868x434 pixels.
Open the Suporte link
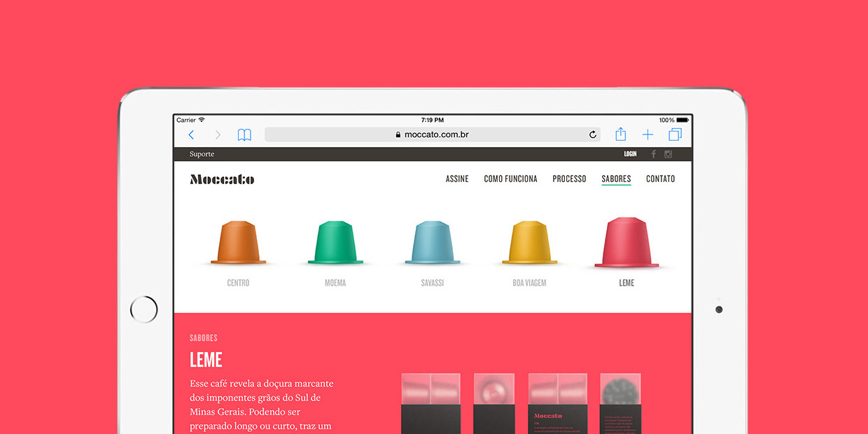(x=202, y=154)
